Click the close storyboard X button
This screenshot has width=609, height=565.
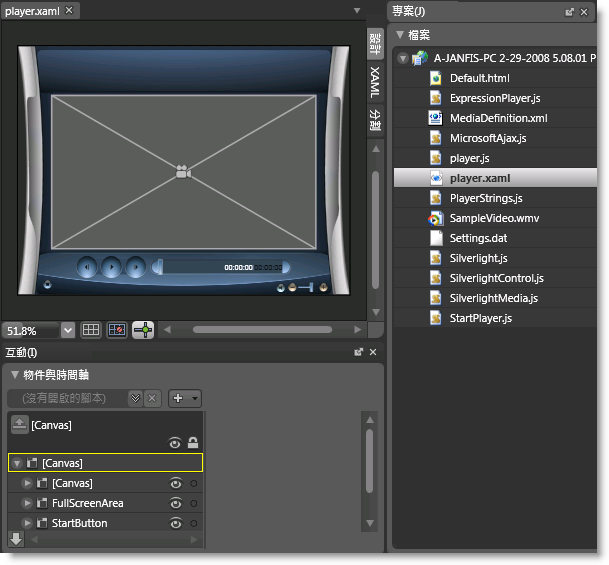click(152, 398)
